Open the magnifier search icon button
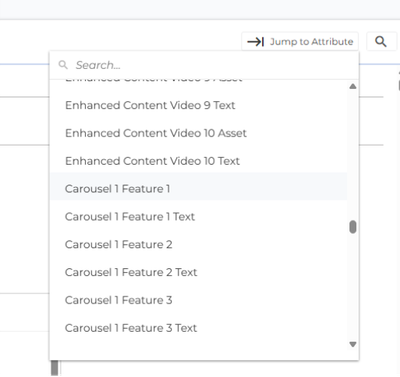The width and height of the screenshot is (400, 377). tap(381, 42)
